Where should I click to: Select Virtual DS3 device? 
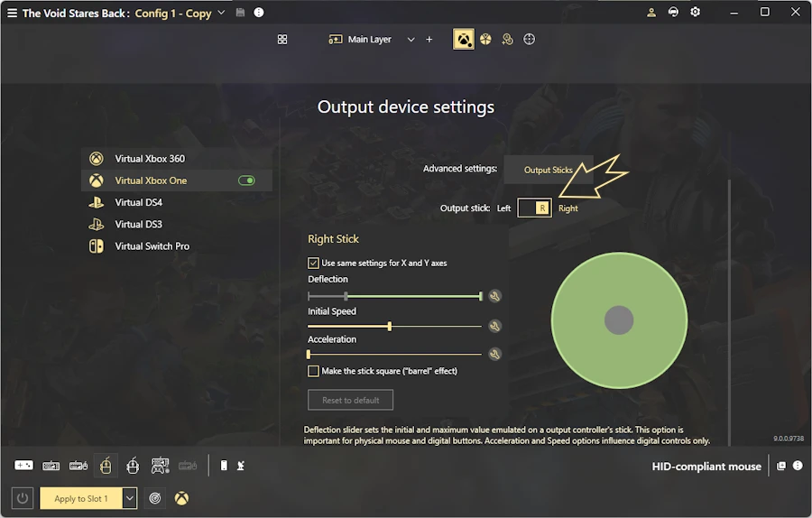point(177,225)
